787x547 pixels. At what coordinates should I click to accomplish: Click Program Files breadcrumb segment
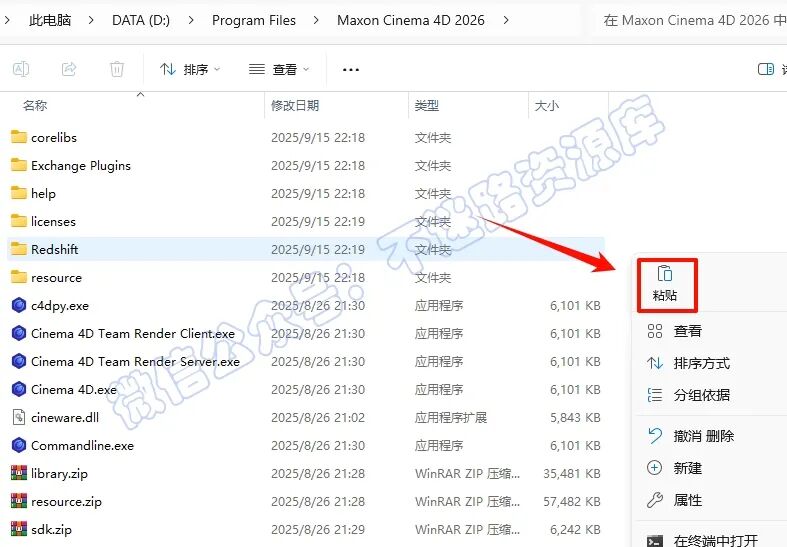click(x=253, y=20)
